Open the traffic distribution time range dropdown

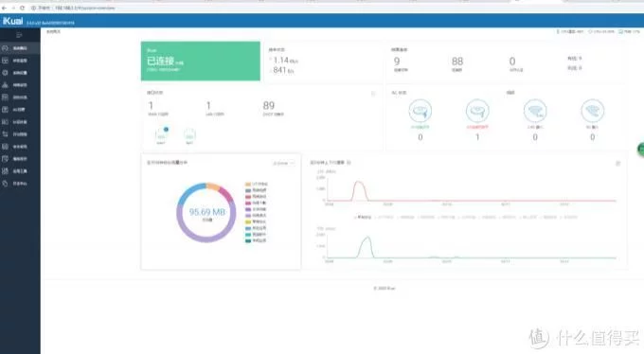[283, 164]
